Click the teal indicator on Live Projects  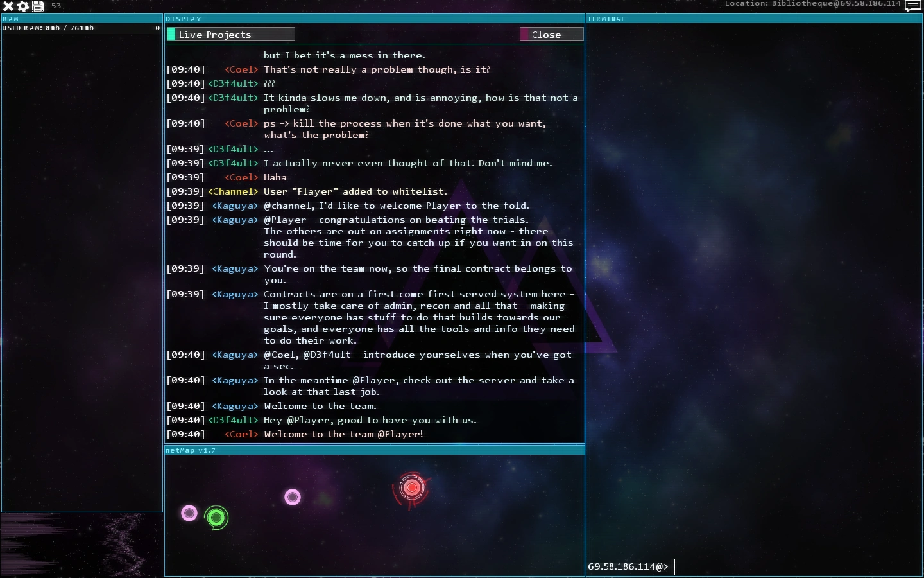[x=172, y=34]
